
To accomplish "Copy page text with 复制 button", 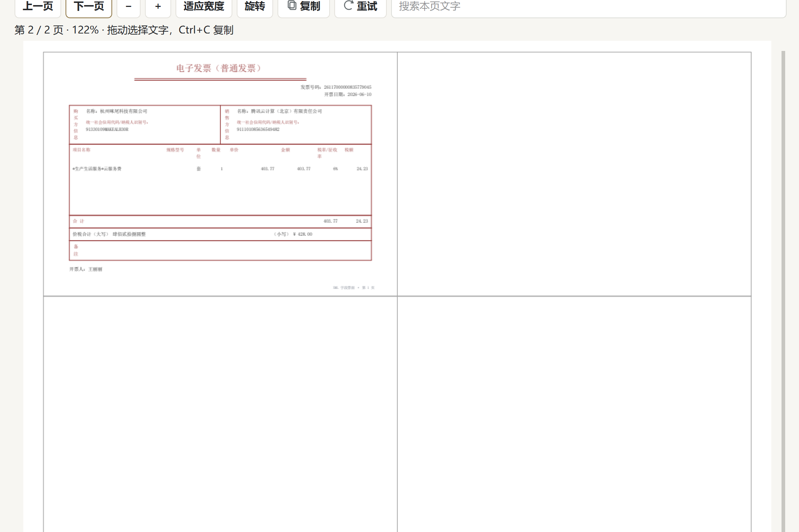I will 304,7.
